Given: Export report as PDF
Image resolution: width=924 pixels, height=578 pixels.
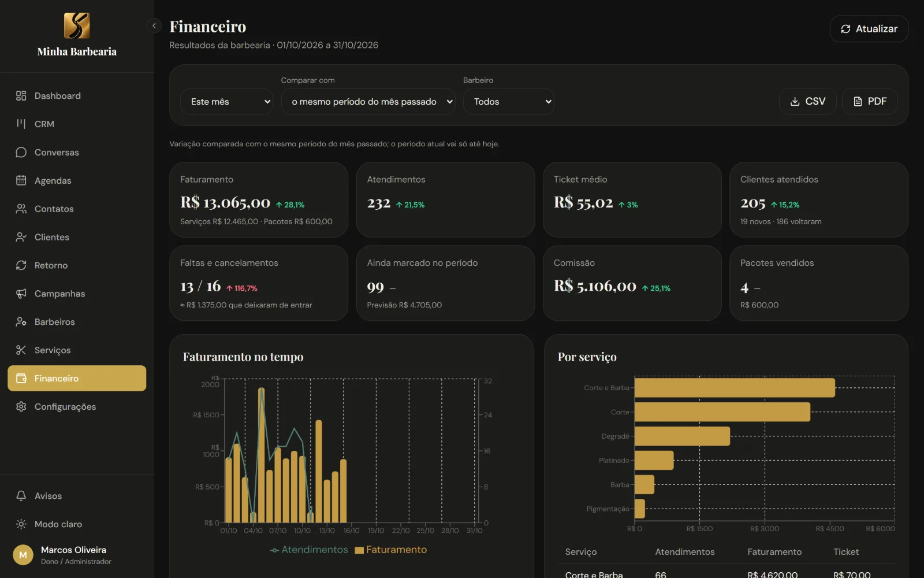Looking at the screenshot, I should pyautogui.click(x=870, y=102).
